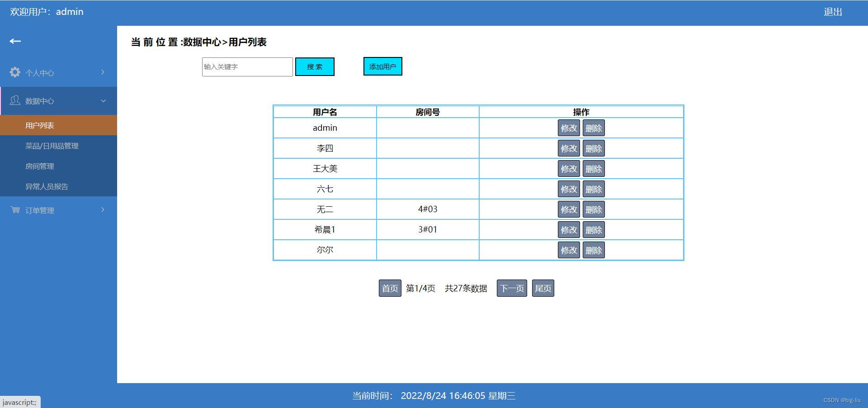Go to 首页 first page

390,288
